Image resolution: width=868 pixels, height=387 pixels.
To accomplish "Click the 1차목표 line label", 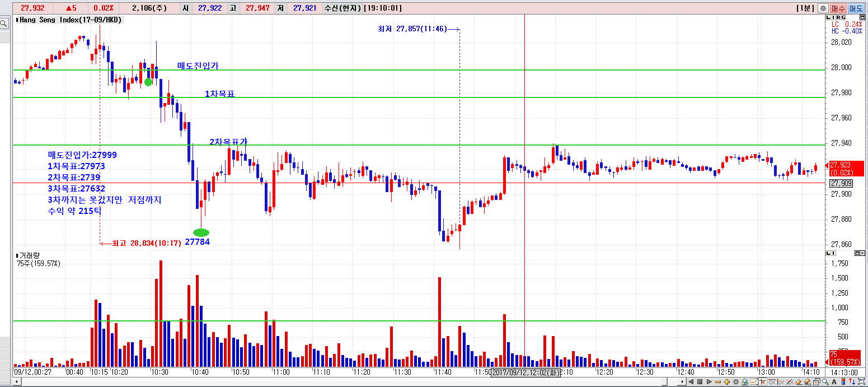I will tap(219, 94).
